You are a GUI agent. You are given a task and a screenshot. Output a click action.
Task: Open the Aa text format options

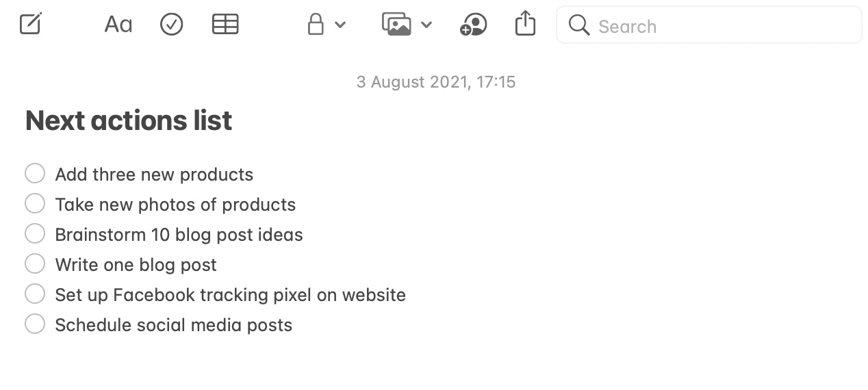(x=118, y=25)
